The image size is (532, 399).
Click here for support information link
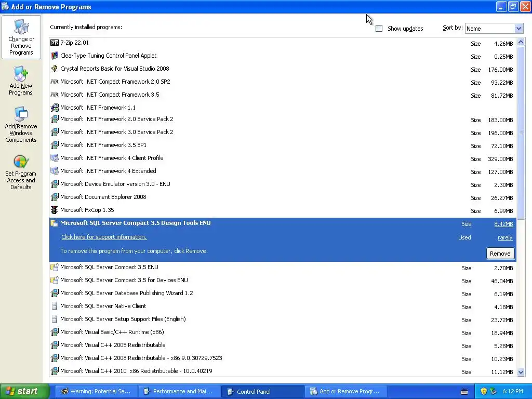tap(104, 237)
